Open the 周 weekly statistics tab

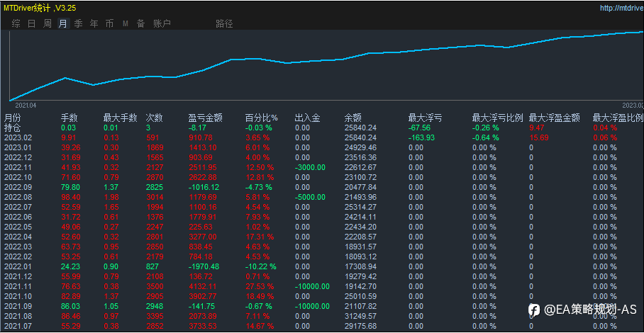(48, 24)
